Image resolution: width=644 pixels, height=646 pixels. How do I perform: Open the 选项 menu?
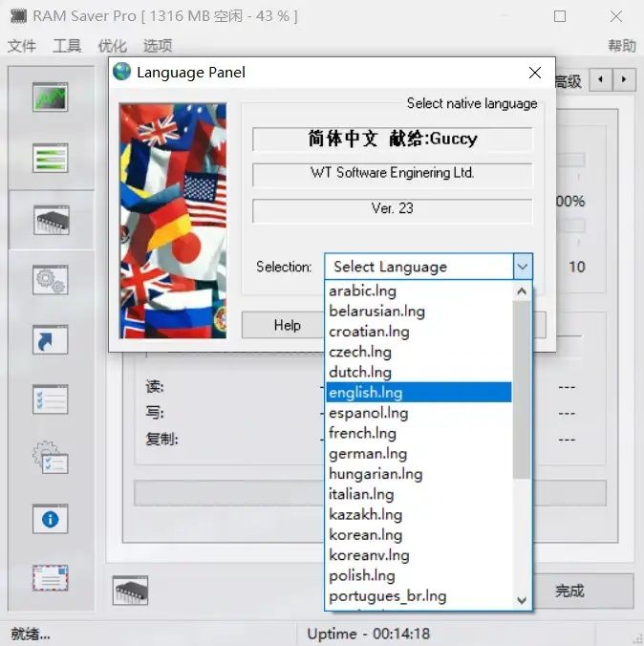click(158, 46)
